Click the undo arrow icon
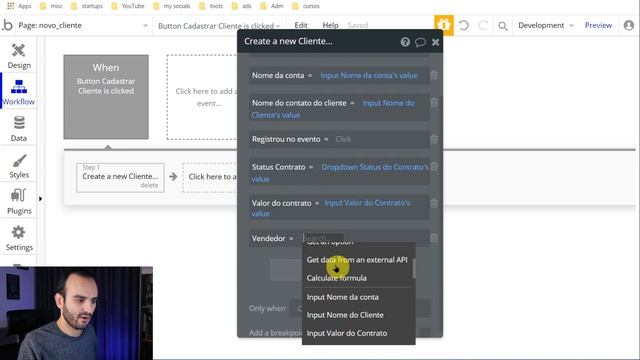This screenshot has width=640, height=360. 464,25
